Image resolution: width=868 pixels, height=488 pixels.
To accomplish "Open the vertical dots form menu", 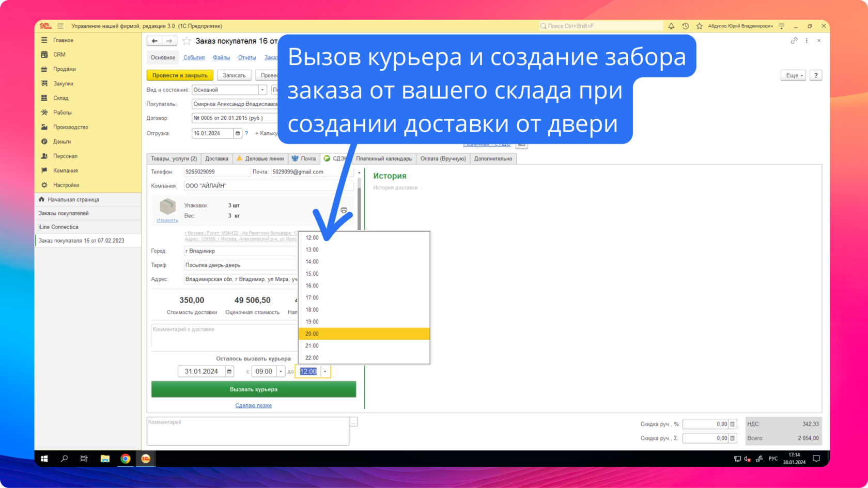I will (x=807, y=41).
